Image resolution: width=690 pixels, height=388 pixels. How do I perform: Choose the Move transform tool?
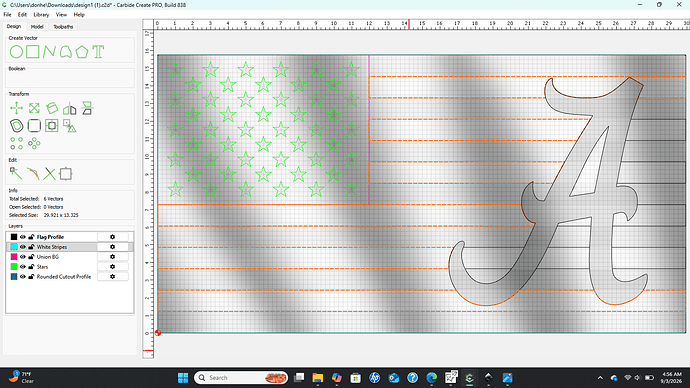pyautogui.click(x=16, y=108)
